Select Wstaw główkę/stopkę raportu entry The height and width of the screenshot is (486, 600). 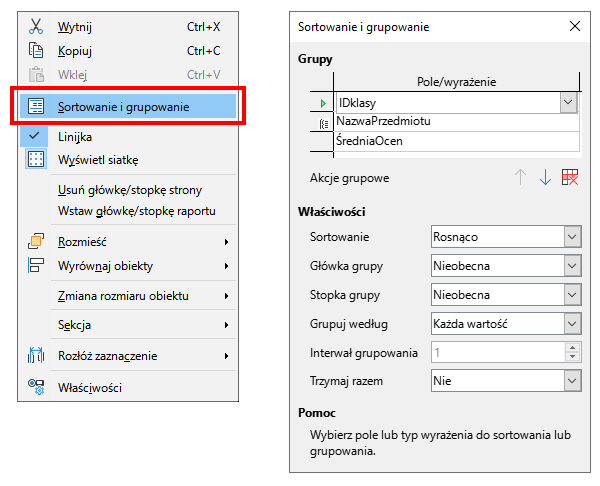pos(137,211)
